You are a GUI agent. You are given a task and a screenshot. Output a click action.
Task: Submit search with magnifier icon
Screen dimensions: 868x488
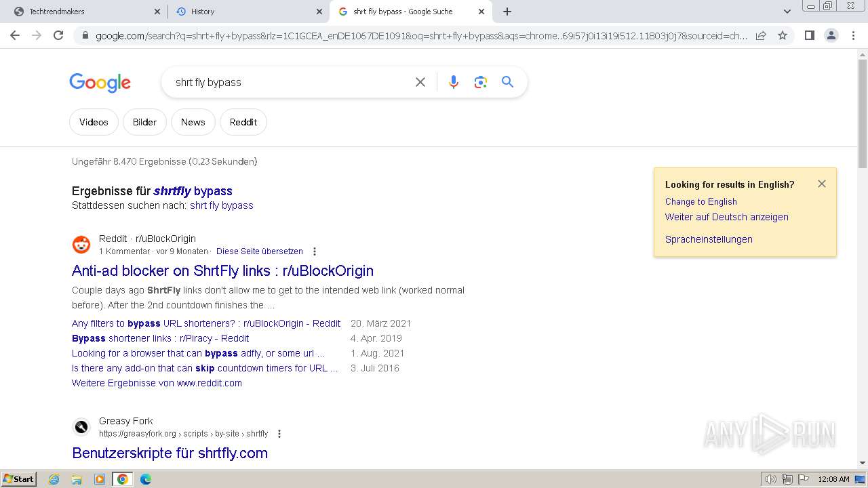click(x=507, y=82)
